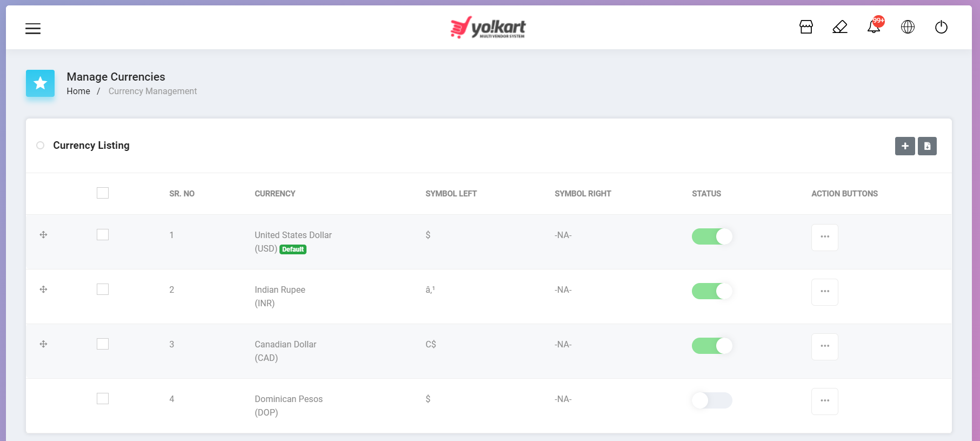Viewport: 980px width, 441px height.
Task: Click the power logout icon
Action: coord(941,27)
